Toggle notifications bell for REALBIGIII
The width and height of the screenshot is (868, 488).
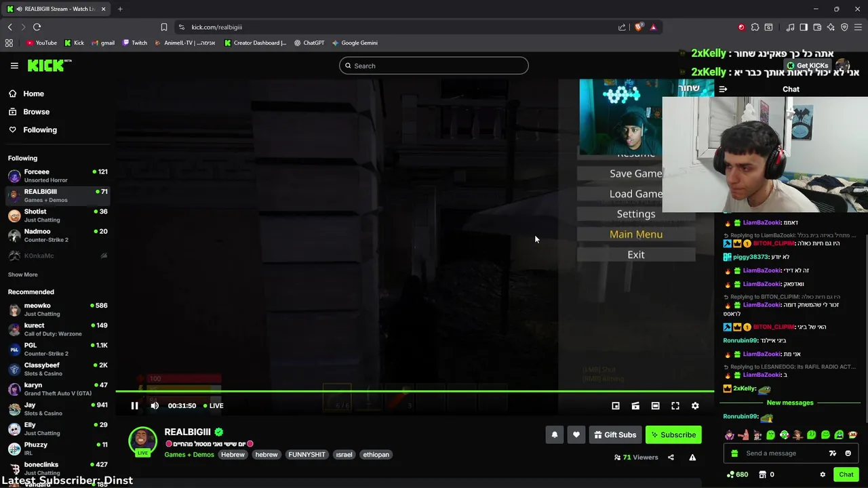tap(555, 434)
